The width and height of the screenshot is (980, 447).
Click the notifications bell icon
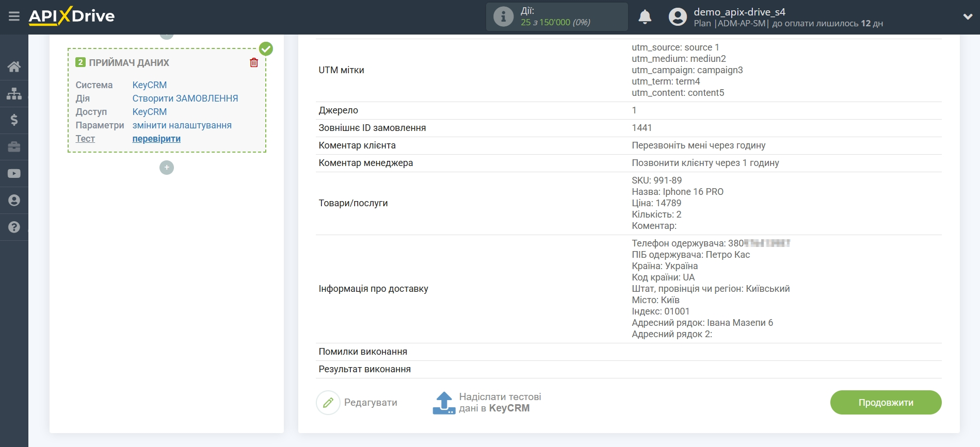pos(645,17)
